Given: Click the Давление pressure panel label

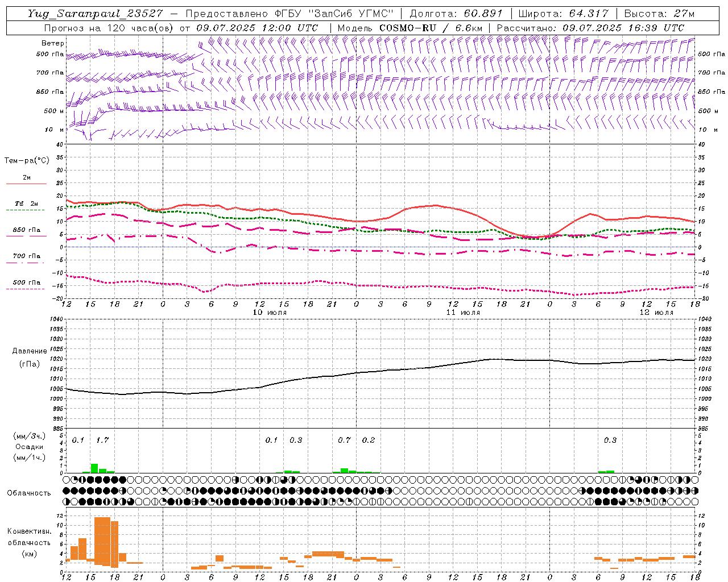Looking at the screenshot, I should [x=30, y=351].
